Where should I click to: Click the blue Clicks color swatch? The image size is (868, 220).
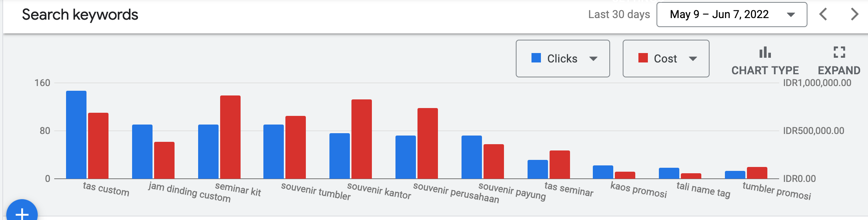pyautogui.click(x=536, y=58)
